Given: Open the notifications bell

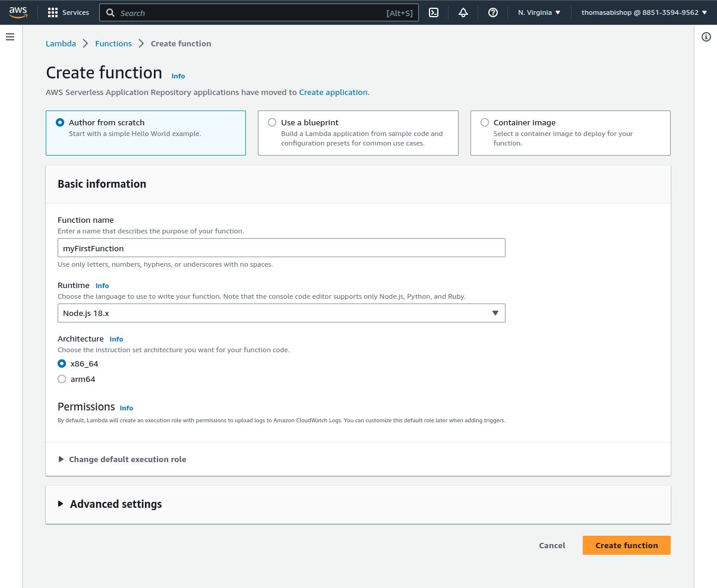Looking at the screenshot, I should (x=463, y=12).
